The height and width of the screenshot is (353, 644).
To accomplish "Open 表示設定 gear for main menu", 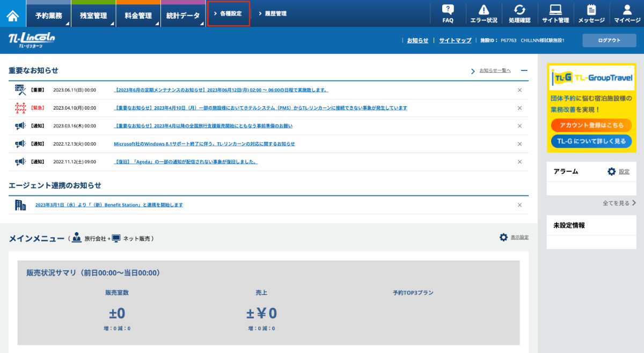I will (503, 237).
